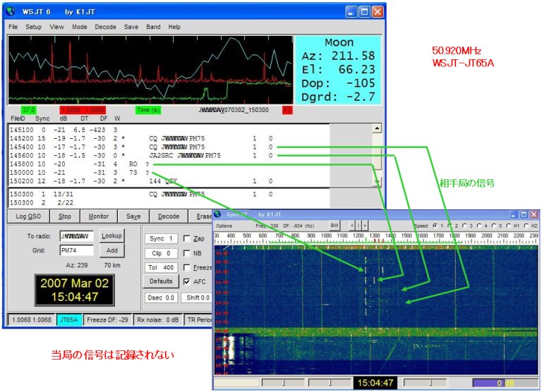The image size is (542, 392).
Task: Click the Decode button below decode list
Action: pyautogui.click(x=169, y=216)
